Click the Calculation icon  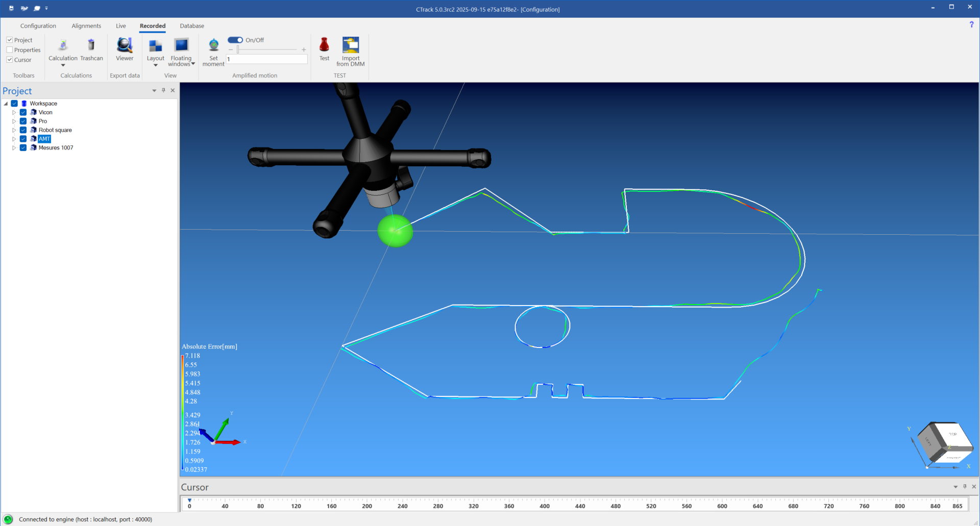63,46
